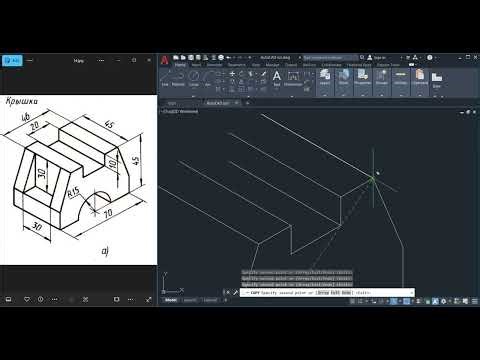Expand the Modify panel dropdown arrow
This screenshot has width=480, height=360.
[x=248, y=96]
